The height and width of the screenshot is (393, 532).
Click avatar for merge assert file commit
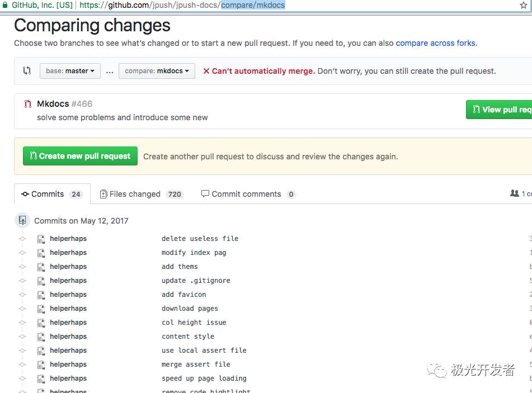pyautogui.click(x=41, y=364)
